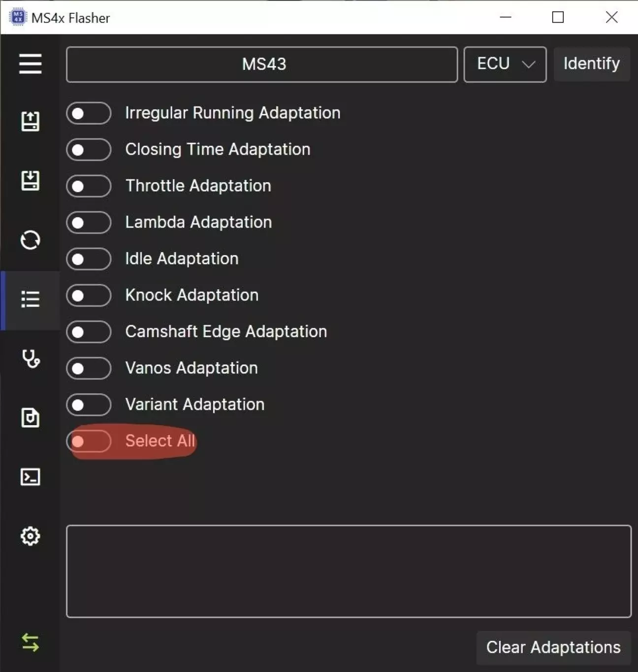Image resolution: width=638 pixels, height=672 pixels.
Task: Click the Identify button
Action: (592, 64)
